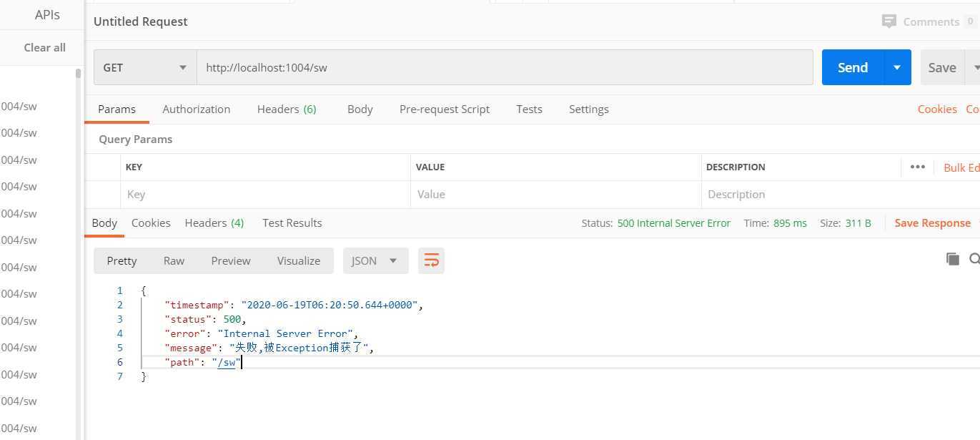
Task: Open the JSON format dropdown
Action: point(375,260)
